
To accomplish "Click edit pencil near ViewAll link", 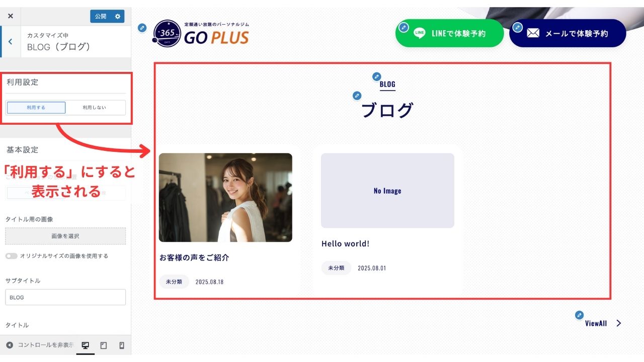I will (x=580, y=315).
